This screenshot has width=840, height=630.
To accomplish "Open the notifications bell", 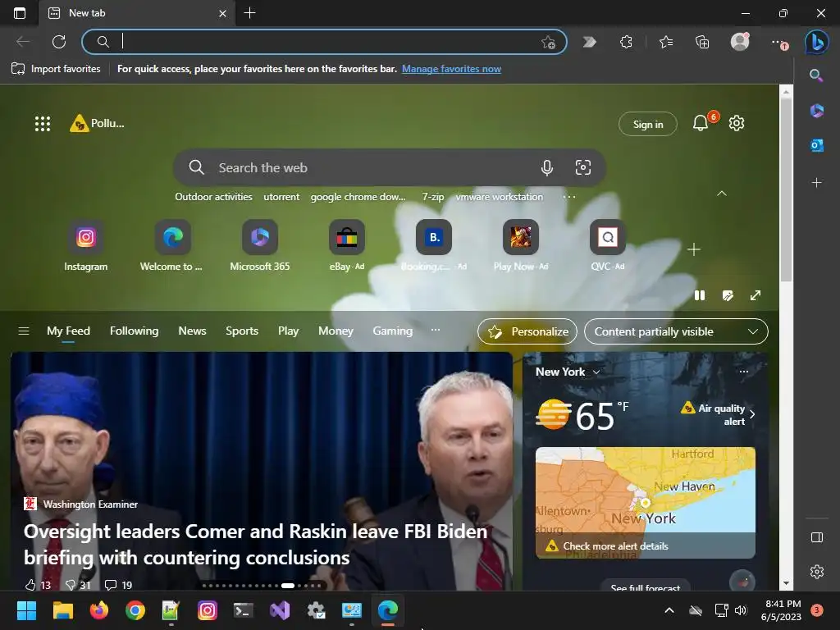I will tap(701, 123).
